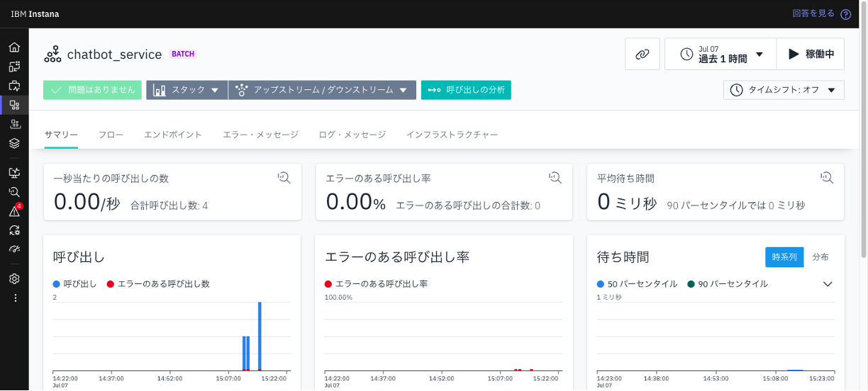Image resolution: width=868 pixels, height=391 pixels.
Task: Click the help question mark icon
Action: click(845, 14)
